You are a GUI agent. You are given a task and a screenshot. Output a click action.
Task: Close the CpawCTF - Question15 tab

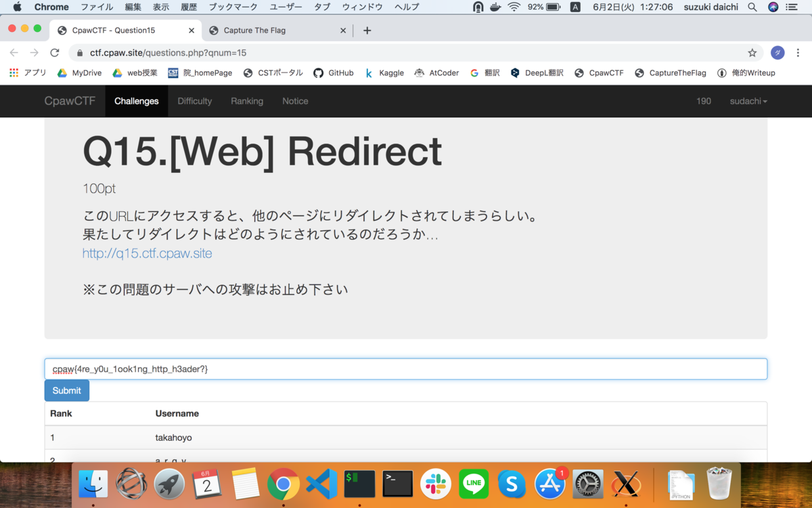pyautogui.click(x=191, y=30)
